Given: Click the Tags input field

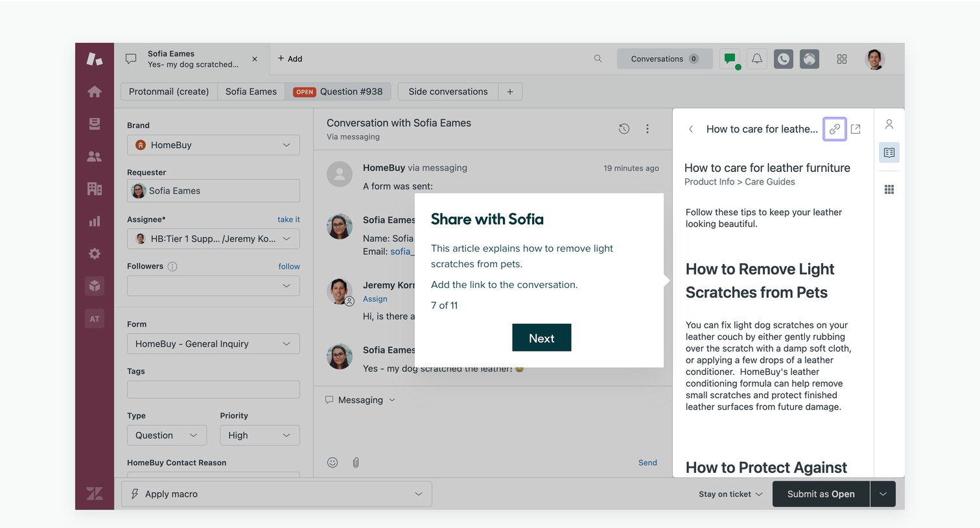Looking at the screenshot, I should [x=213, y=389].
